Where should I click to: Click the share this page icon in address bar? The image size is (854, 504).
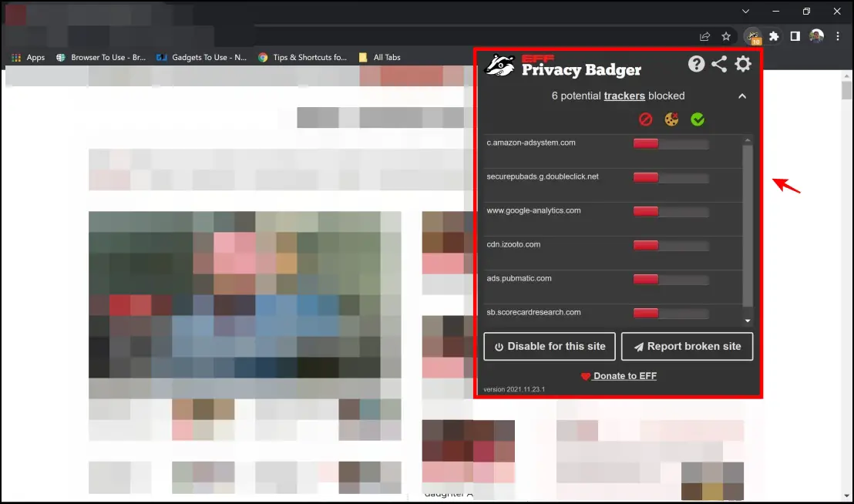coord(704,36)
